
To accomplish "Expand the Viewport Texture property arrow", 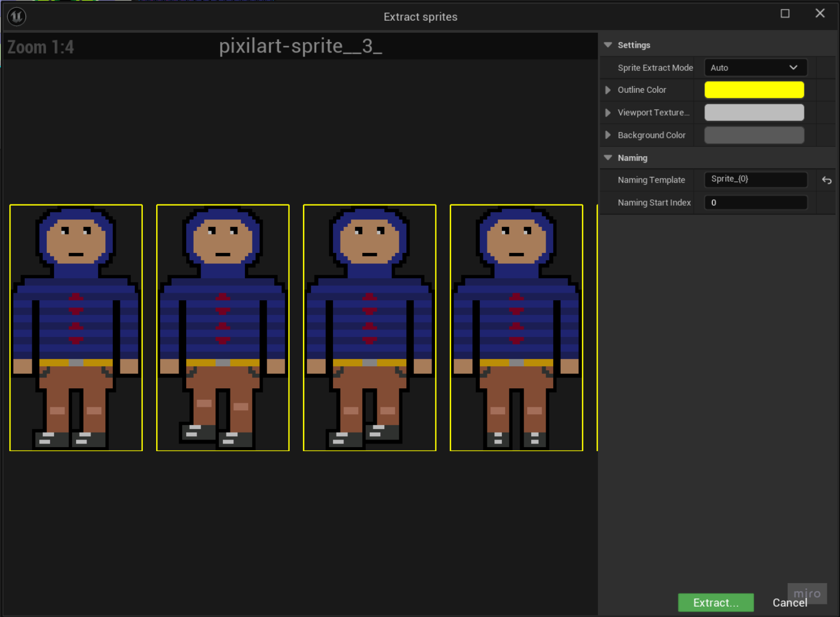I will 608,113.
